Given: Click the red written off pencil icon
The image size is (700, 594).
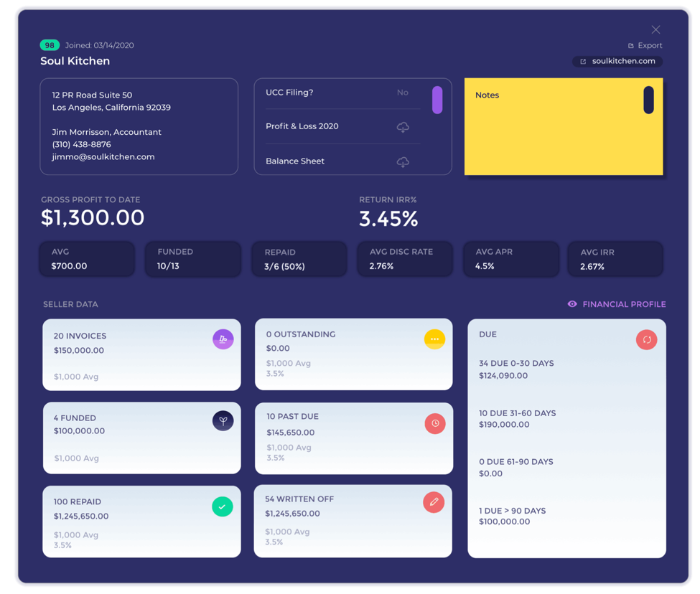Looking at the screenshot, I should (434, 502).
